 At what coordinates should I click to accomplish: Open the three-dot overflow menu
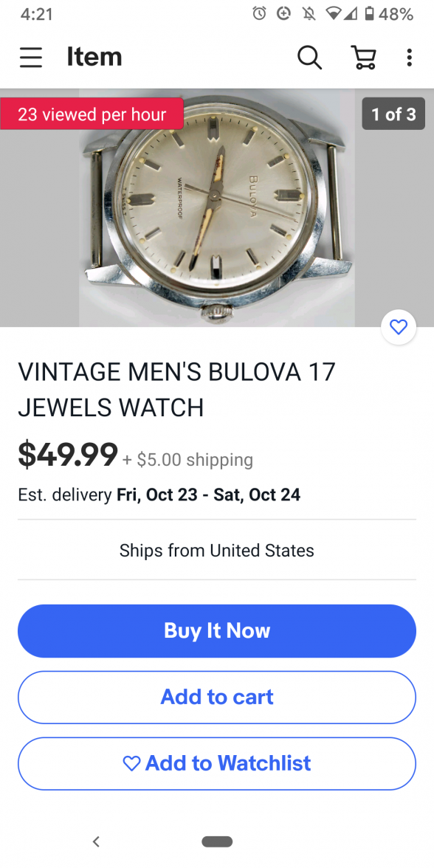pos(409,57)
